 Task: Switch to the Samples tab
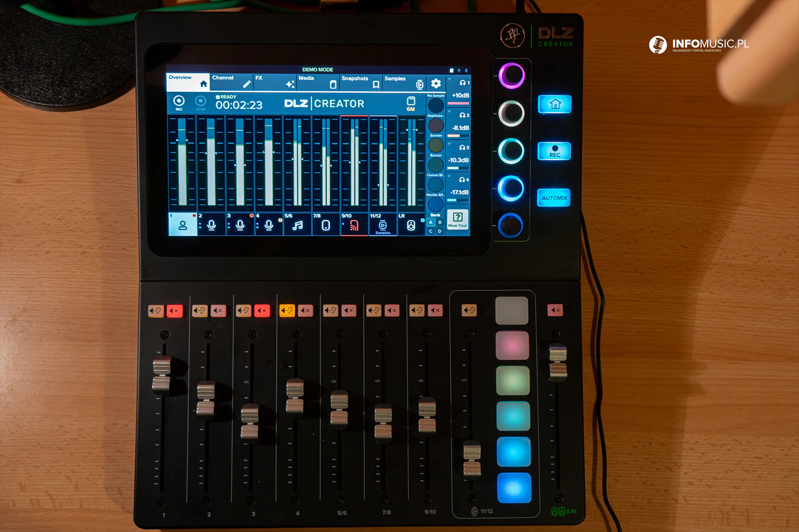[404, 83]
